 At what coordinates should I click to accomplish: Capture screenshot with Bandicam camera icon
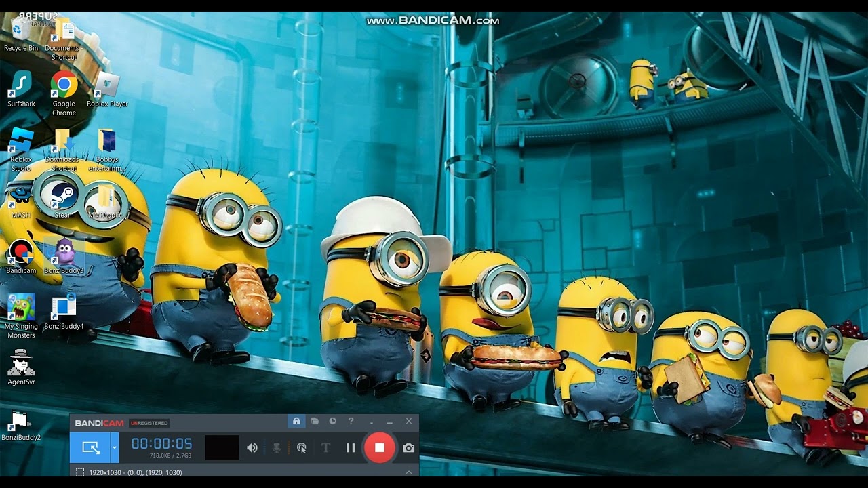(x=408, y=448)
